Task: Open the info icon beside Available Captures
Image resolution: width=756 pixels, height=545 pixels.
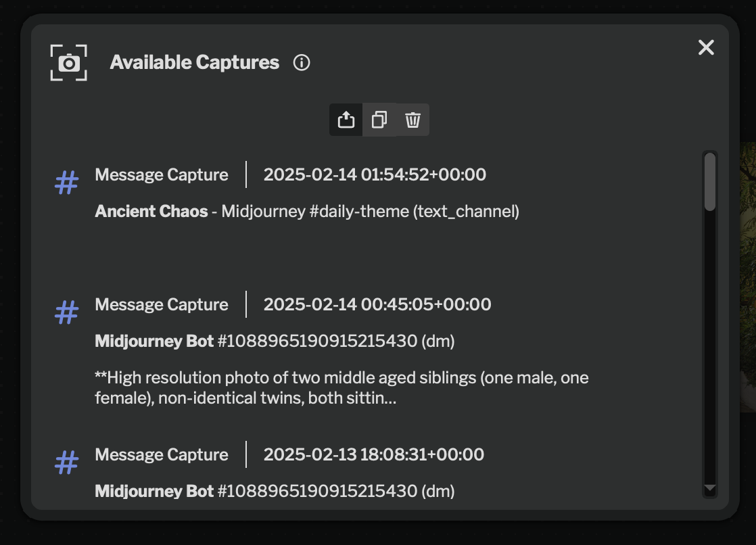Action: coord(302,63)
